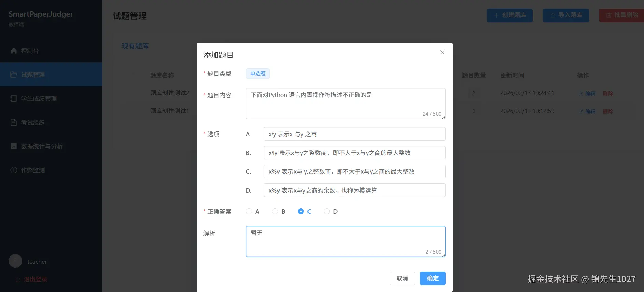
Task: Click the teacher username label
Action: [x=37, y=262]
